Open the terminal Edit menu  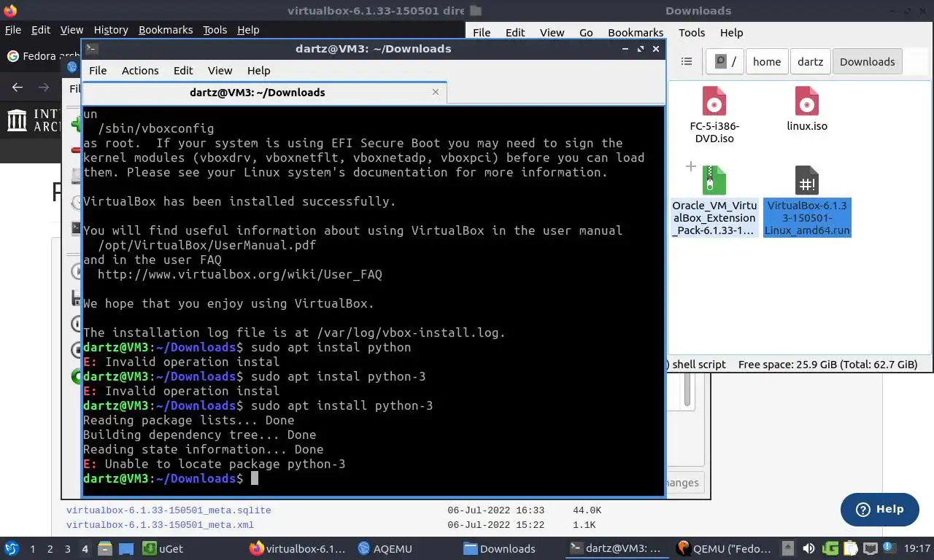pos(183,70)
